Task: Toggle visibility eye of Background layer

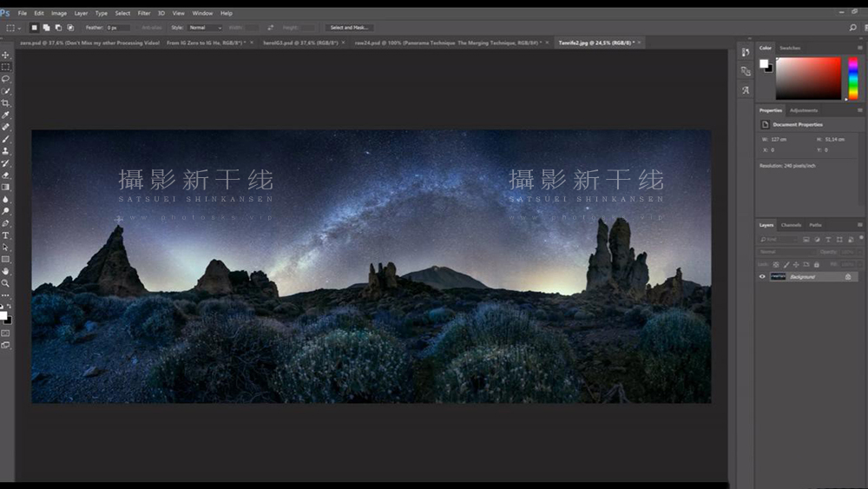Action: tap(762, 277)
